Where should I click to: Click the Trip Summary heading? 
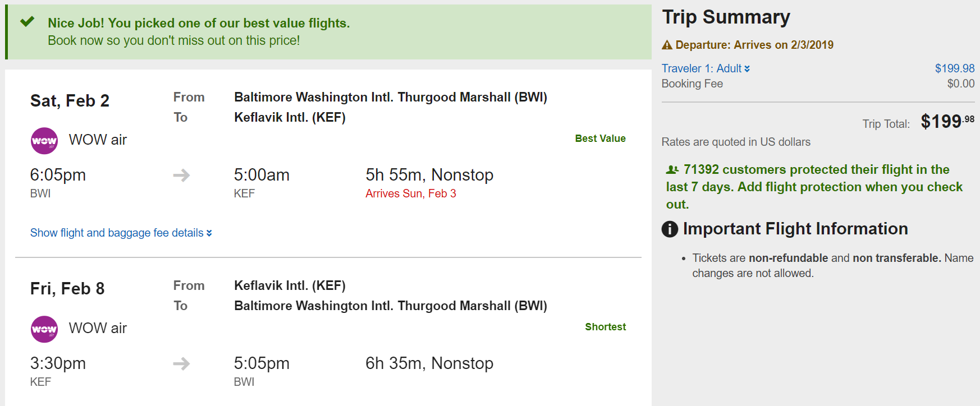pyautogui.click(x=726, y=17)
